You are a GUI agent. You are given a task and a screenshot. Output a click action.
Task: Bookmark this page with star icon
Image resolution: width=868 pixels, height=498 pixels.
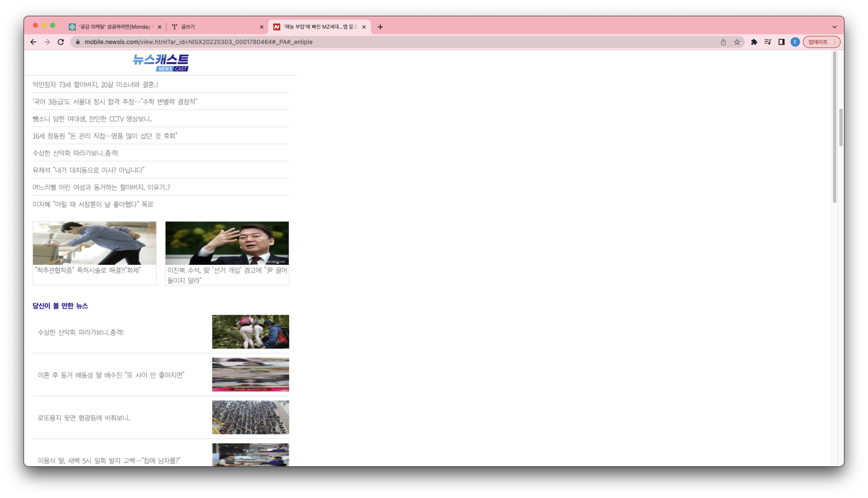tap(737, 42)
